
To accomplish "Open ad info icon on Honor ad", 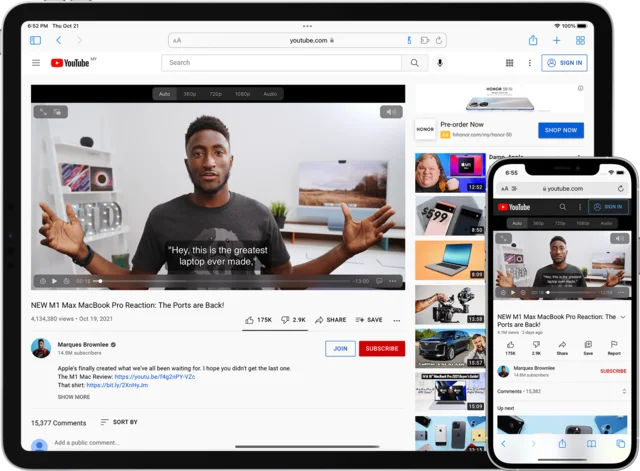I will (x=580, y=88).
